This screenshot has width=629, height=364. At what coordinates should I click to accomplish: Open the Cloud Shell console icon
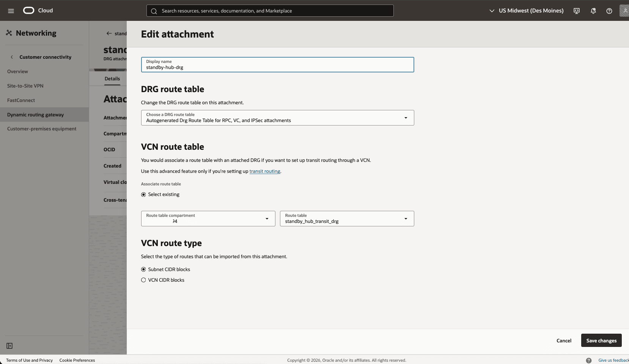[576, 11]
